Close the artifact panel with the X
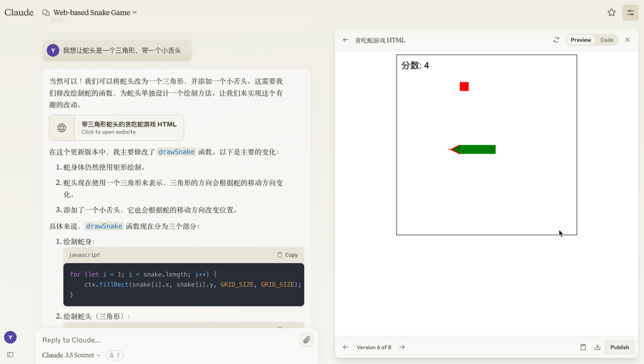644x364 pixels. click(x=627, y=39)
